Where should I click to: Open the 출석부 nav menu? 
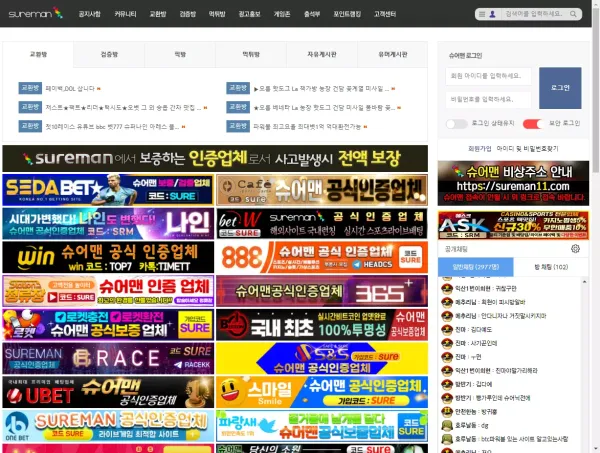pos(311,14)
